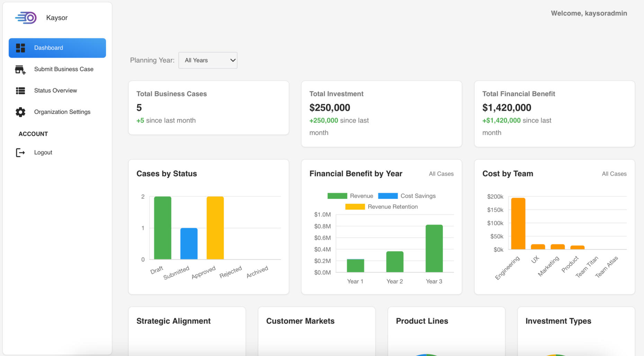
Task: Go to Status Overview menu item
Action: [55, 91]
